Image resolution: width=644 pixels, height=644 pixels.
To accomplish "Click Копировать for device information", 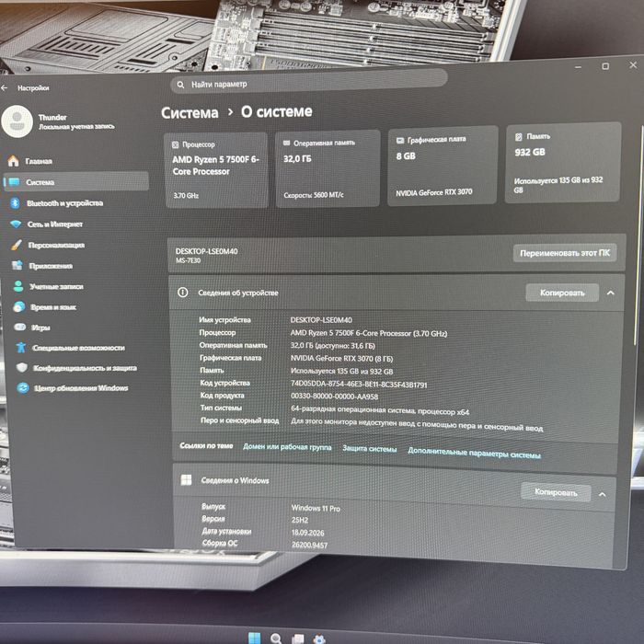I will point(562,293).
